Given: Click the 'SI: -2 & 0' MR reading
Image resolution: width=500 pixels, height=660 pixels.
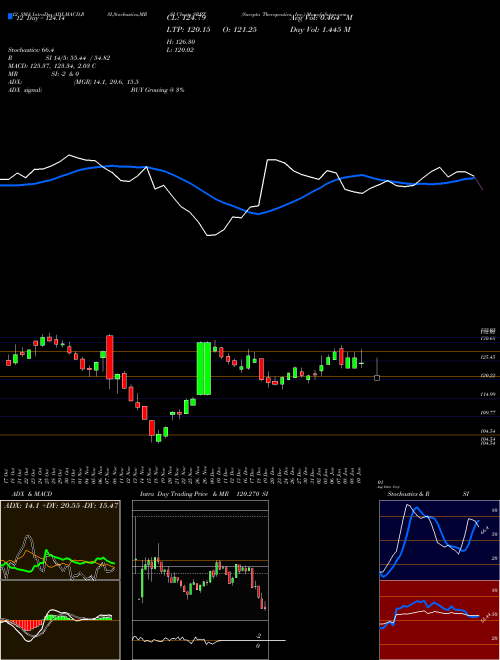Looking at the screenshot, I should (65, 74).
